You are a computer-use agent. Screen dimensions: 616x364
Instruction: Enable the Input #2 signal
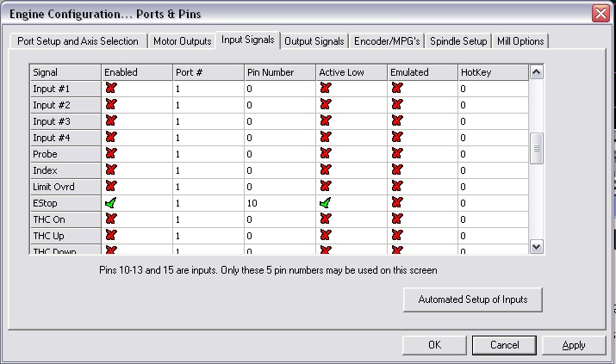(110, 105)
